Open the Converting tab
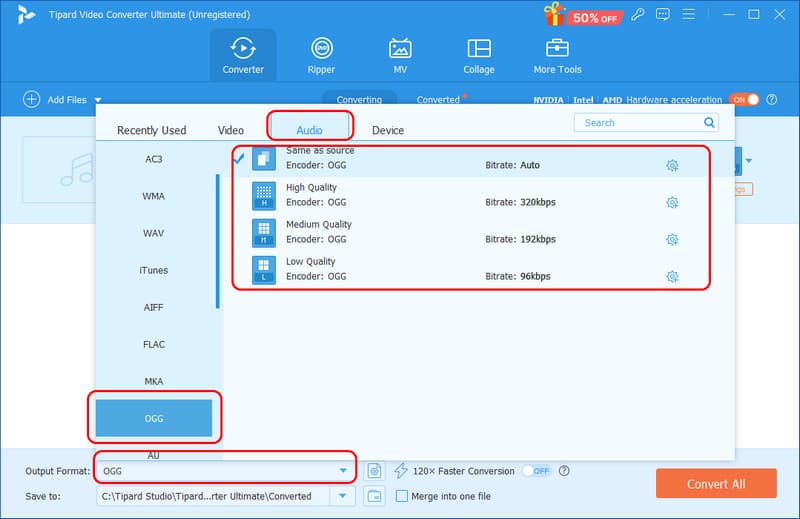Screen dimensions: 800x519 [x=359, y=98]
